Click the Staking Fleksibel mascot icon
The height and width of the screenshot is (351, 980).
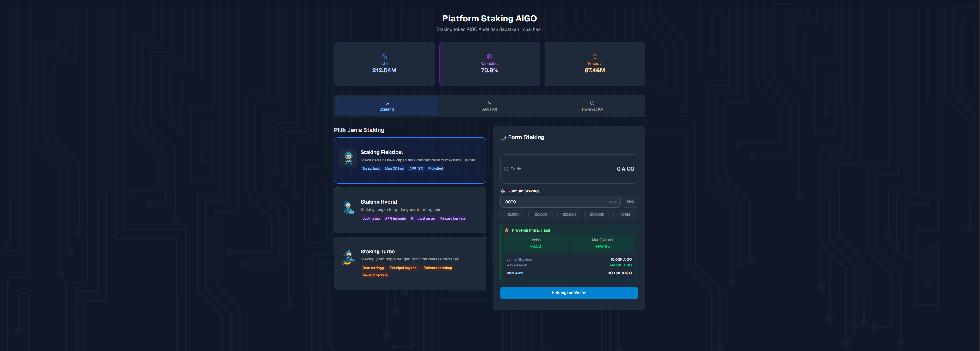click(x=348, y=158)
